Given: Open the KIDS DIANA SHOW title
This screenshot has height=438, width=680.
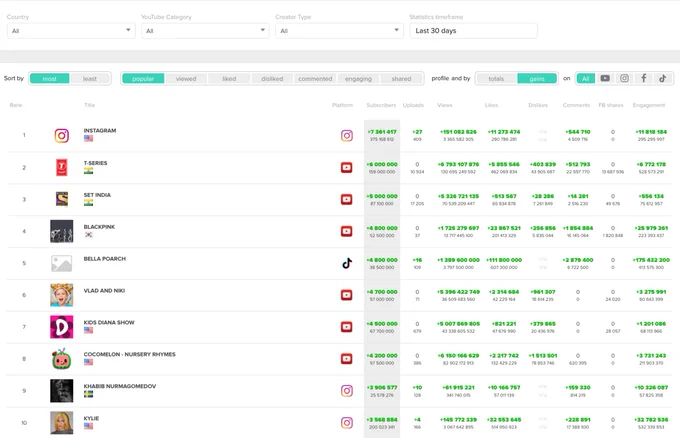Looking at the screenshot, I should click(109, 323).
